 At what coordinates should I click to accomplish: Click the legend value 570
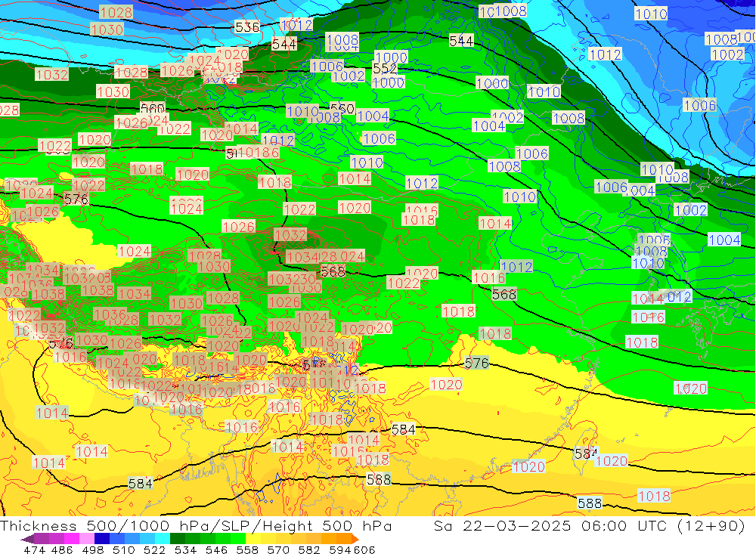tap(278, 549)
